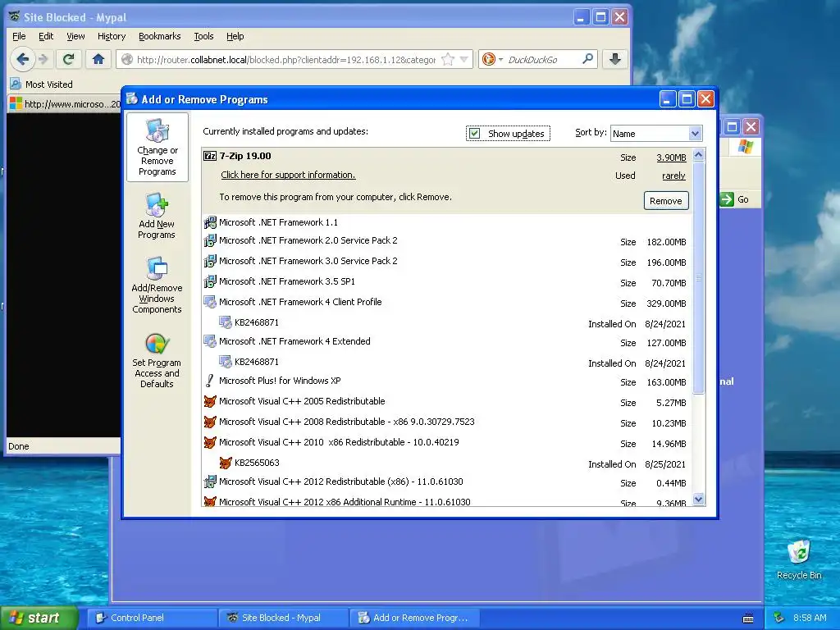Open the URL history dropdown arrow
840x630 pixels.
pyautogui.click(x=464, y=59)
